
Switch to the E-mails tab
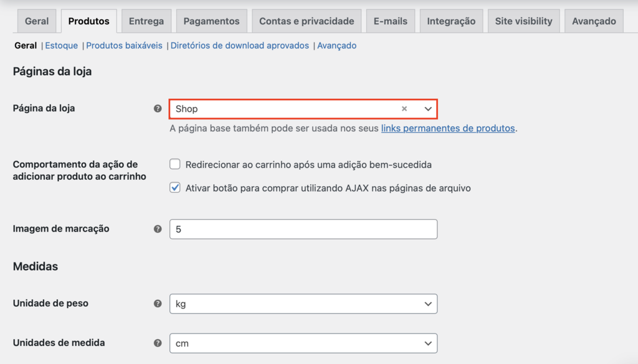(x=390, y=20)
